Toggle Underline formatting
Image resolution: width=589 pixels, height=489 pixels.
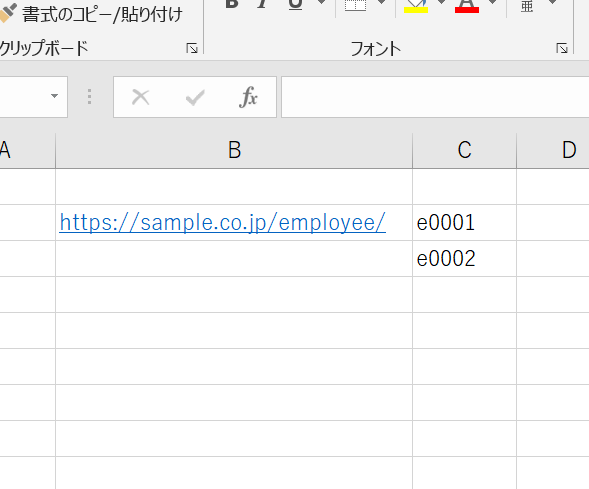coord(296,4)
